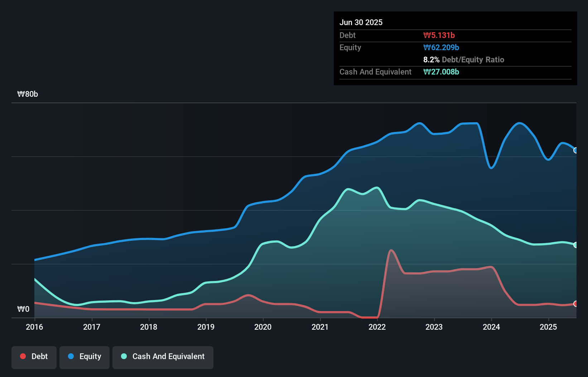
Task: Click the equity dip point near early 2024
Action: [x=491, y=167]
